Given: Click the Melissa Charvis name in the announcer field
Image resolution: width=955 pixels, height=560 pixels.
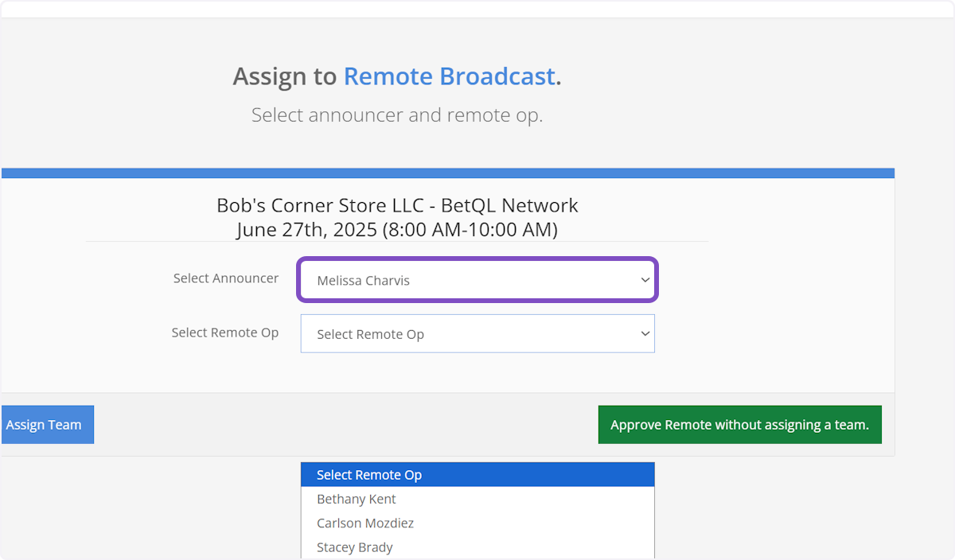Looking at the screenshot, I should click(363, 281).
